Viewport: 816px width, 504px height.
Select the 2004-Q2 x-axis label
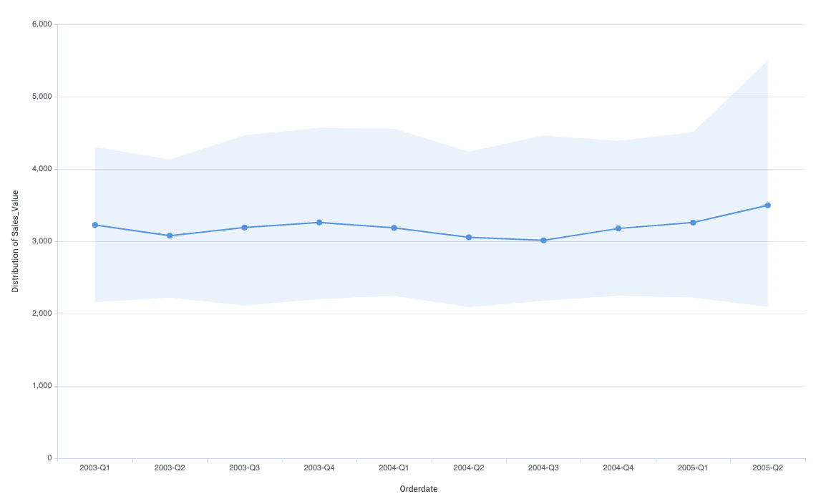pyautogui.click(x=469, y=468)
